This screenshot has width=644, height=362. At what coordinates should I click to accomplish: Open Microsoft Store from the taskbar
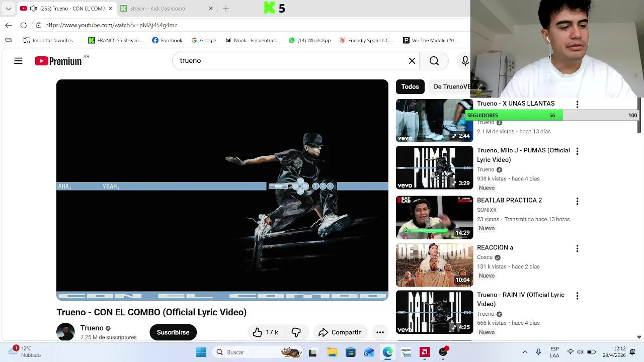point(350,352)
